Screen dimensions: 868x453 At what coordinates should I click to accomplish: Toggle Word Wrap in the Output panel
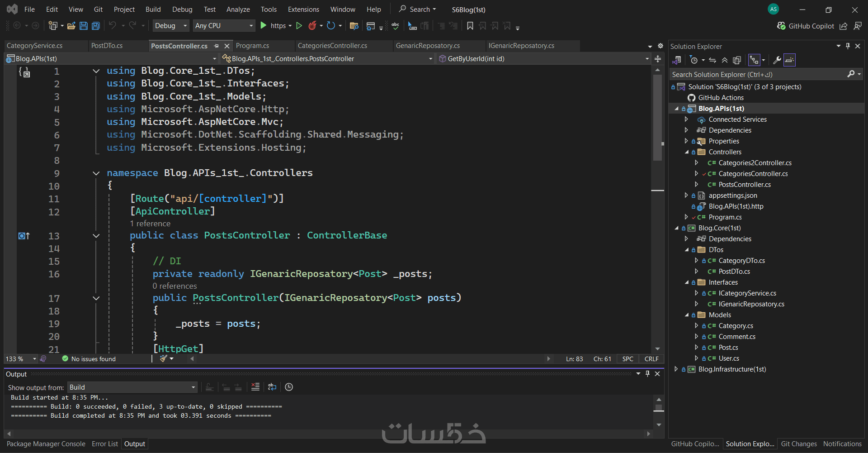(x=272, y=387)
